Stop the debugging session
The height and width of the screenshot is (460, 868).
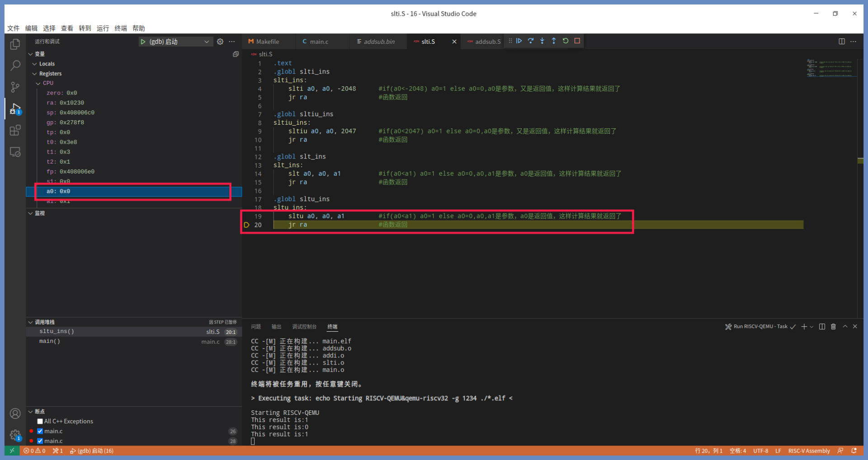(x=577, y=41)
